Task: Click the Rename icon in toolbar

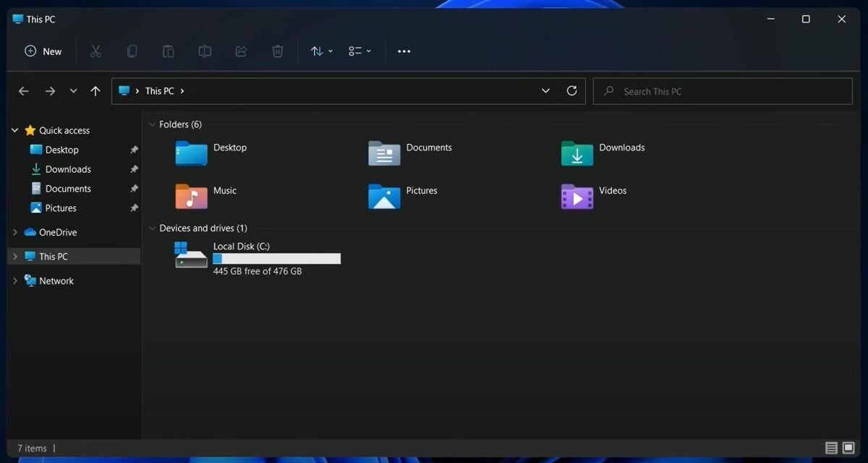Action: click(x=205, y=51)
